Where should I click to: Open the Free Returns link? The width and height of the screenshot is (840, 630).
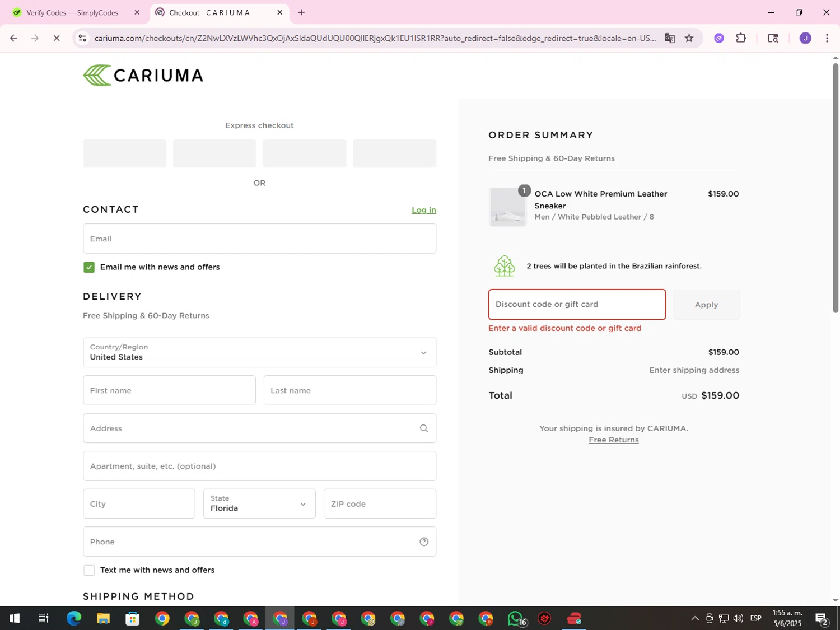(x=614, y=440)
